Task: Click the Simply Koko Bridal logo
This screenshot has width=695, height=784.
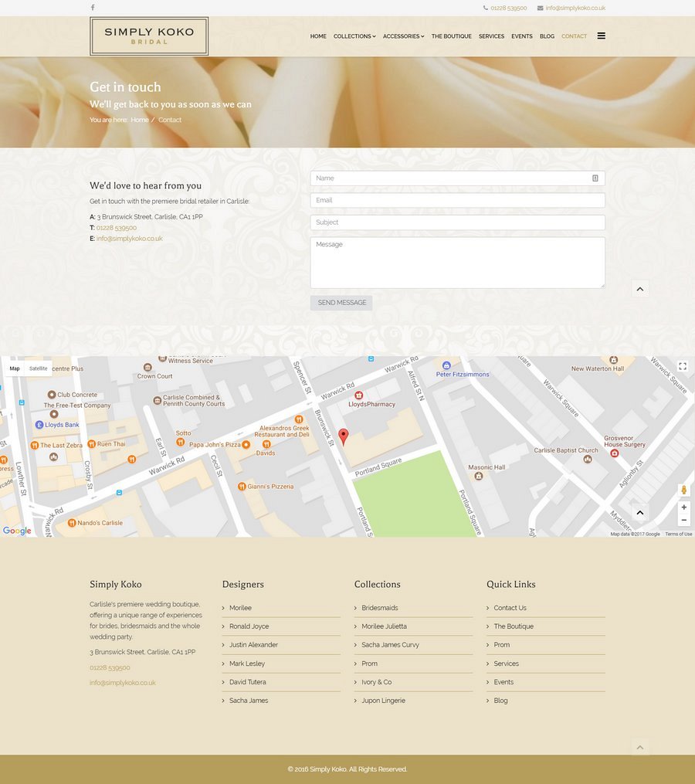Action: (149, 36)
